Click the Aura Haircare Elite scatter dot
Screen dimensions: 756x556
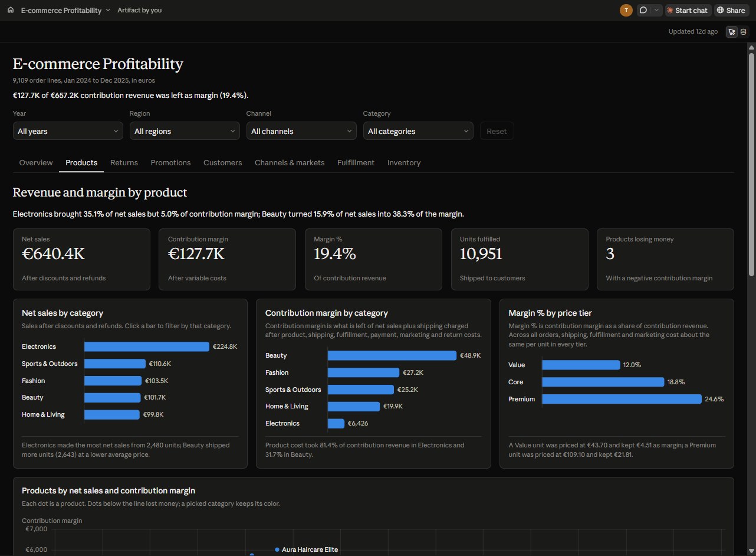coord(277,550)
